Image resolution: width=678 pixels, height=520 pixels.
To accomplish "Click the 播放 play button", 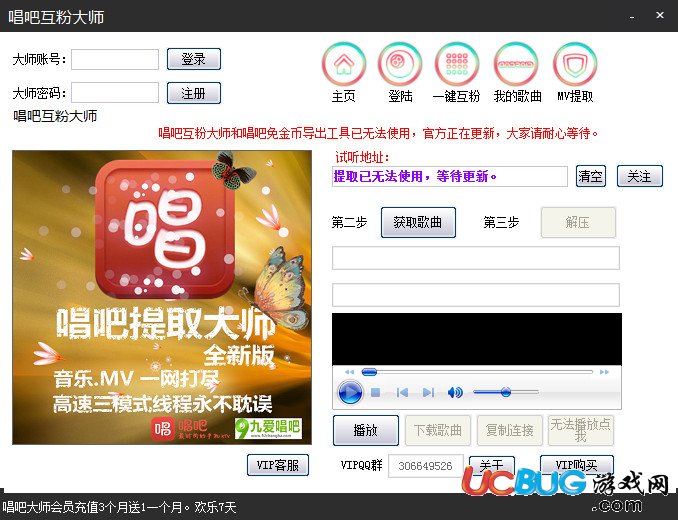I will tap(366, 430).
